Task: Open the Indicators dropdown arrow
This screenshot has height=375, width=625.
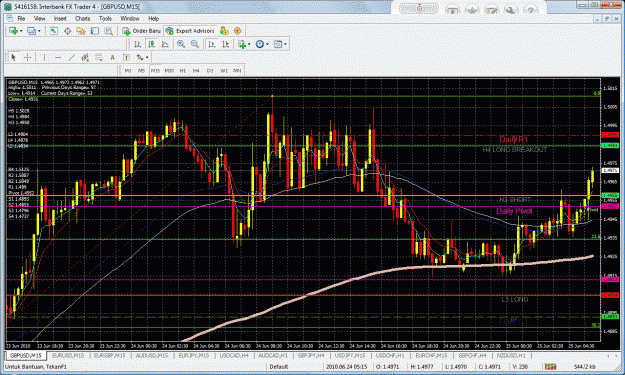Action: [x=249, y=45]
